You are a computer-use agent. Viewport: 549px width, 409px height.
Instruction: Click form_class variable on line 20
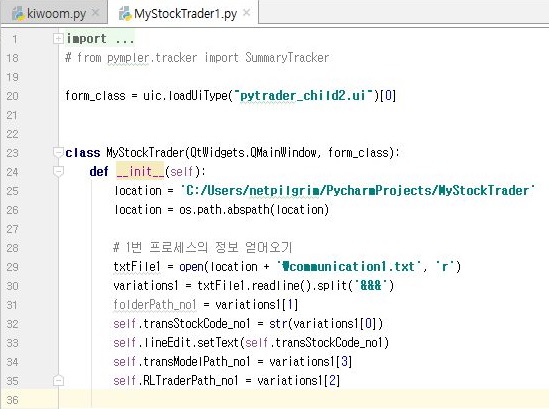tap(95, 95)
